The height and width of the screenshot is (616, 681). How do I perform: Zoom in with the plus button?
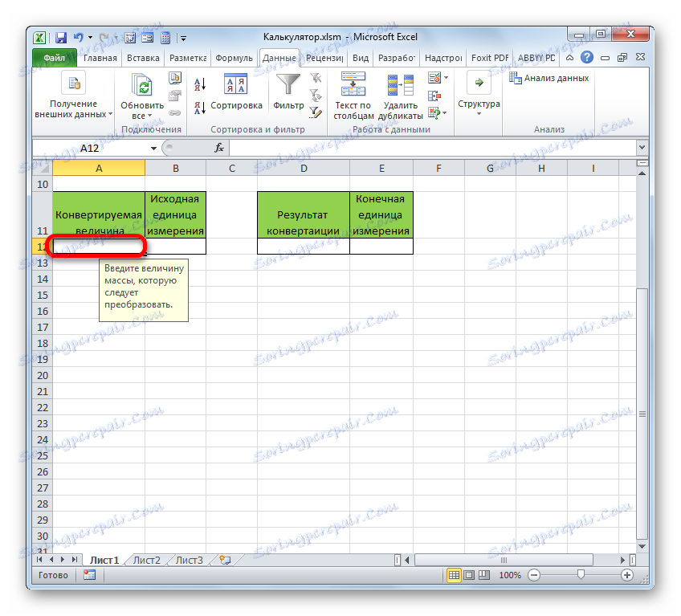tap(626, 575)
